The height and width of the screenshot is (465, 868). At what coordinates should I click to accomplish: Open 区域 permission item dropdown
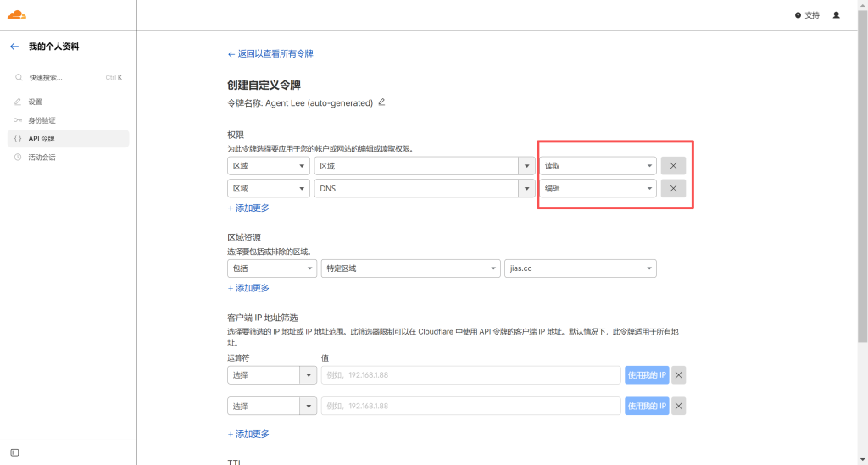[x=424, y=166]
